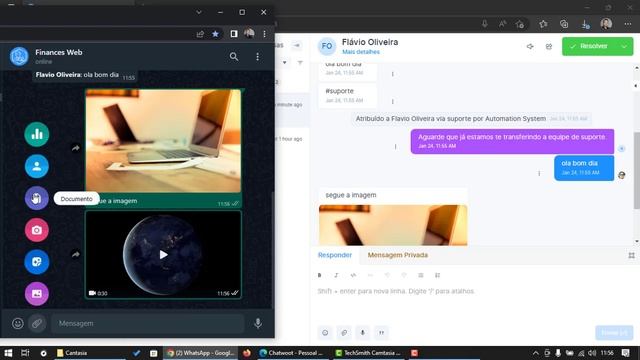Select the Documento attachment icon
This screenshot has width=640, height=360.
point(37,198)
